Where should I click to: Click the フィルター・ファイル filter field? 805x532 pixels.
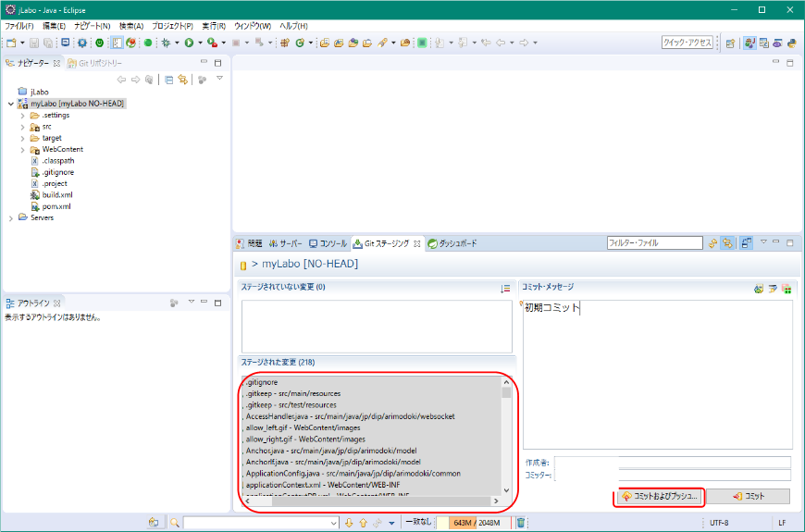(x=654, y=243)
